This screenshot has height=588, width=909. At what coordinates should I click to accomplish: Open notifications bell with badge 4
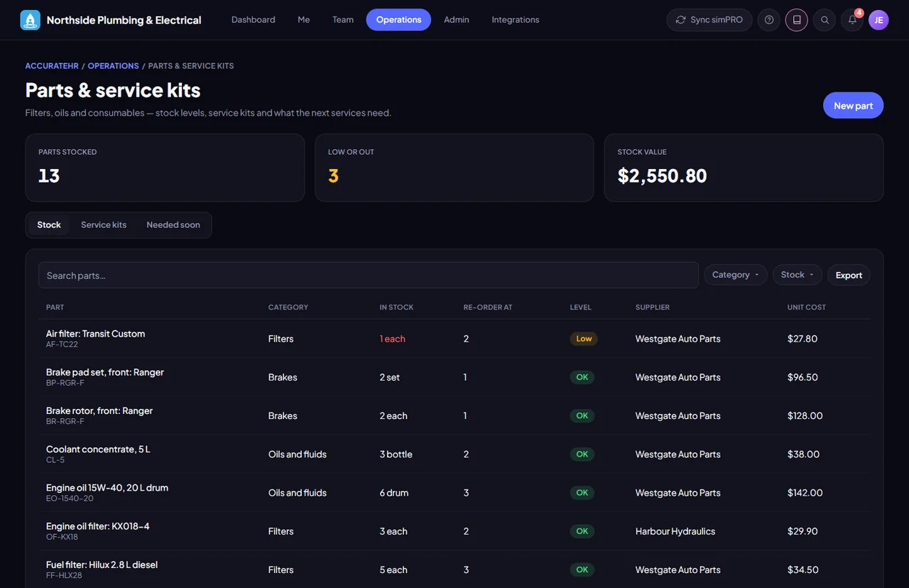coord(852,20)
